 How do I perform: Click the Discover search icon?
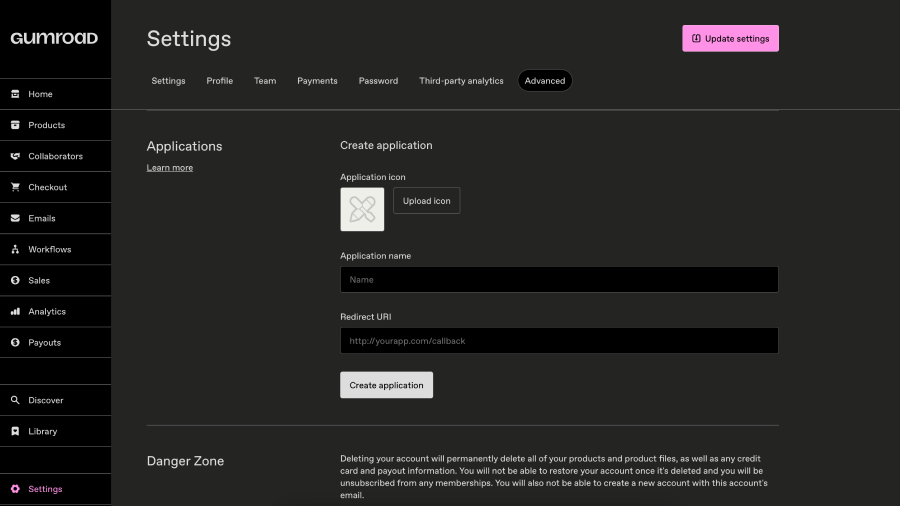coord(15,400)
